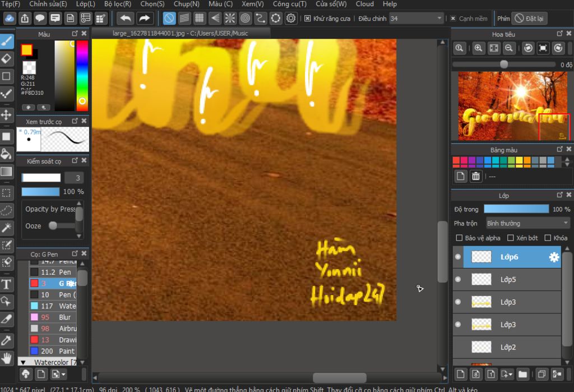574x392 pixels.
Task: Open Lớp6 layer settings gear
Action: [554, 257]
